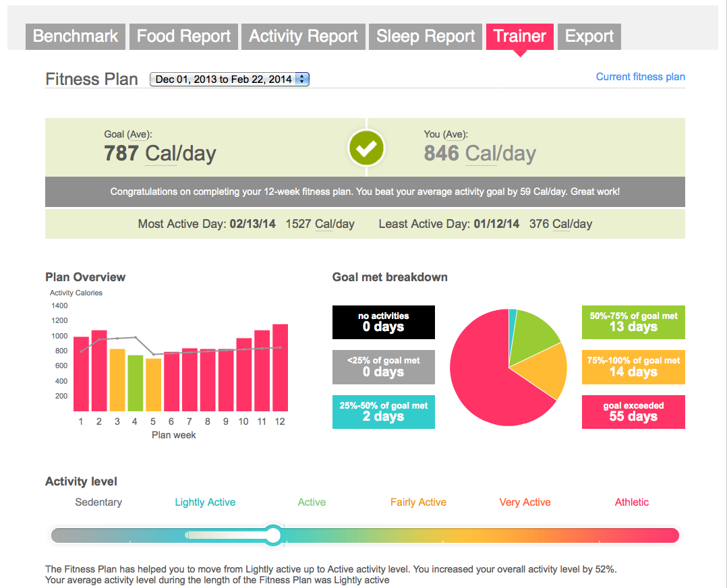This screenshot has width=727, height=588.
Task: Click the '<25% of goal met' legend box
Action: (384, 367)
